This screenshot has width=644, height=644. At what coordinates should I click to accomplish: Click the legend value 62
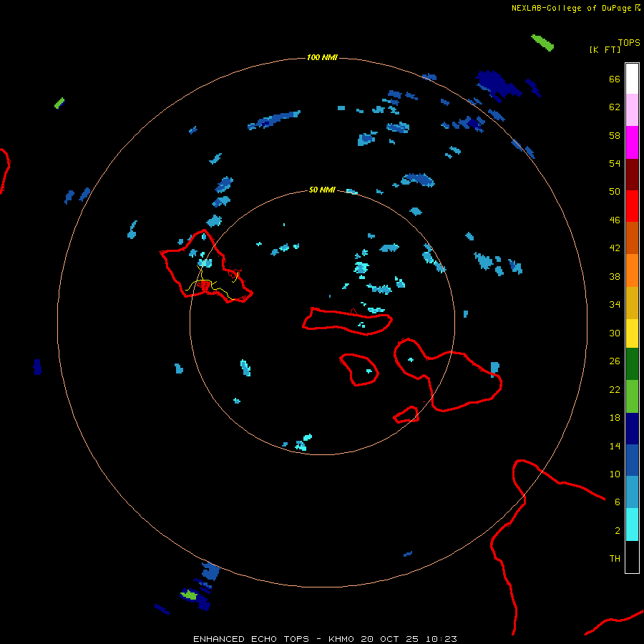615,107
